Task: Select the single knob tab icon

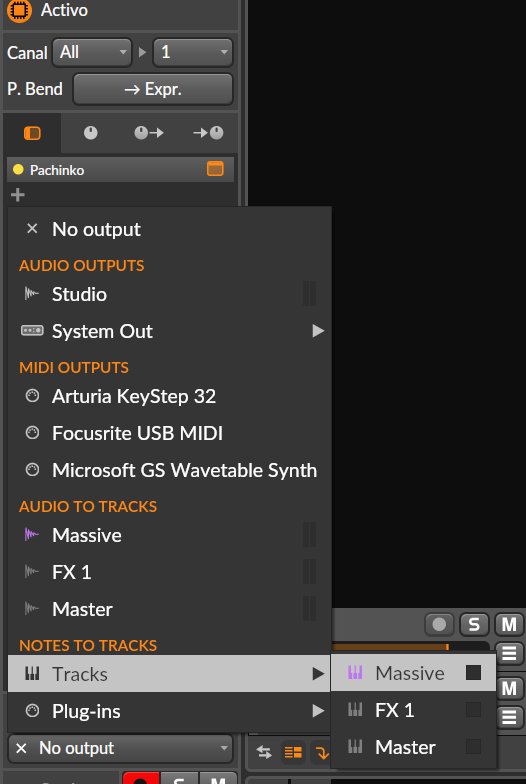Action: [90, 133]
